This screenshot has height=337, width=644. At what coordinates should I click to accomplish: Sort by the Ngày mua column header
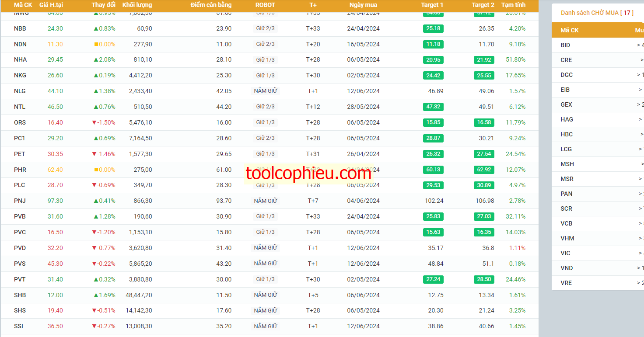363,5
